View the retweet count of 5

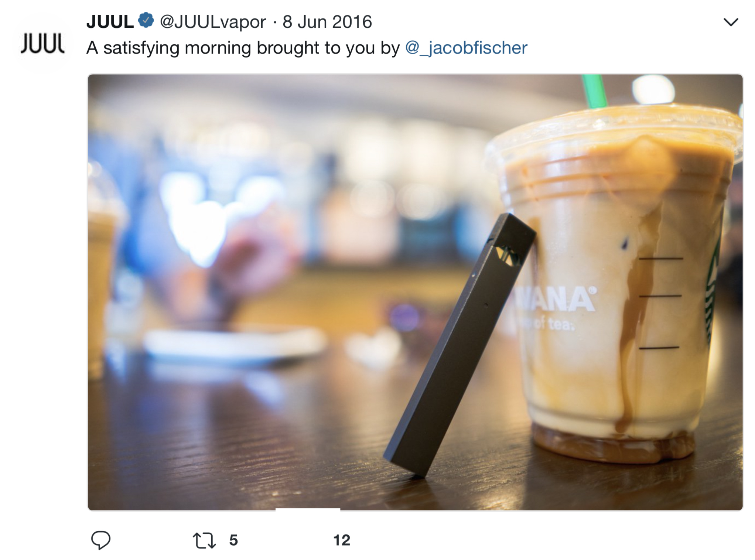coord(233,540)
